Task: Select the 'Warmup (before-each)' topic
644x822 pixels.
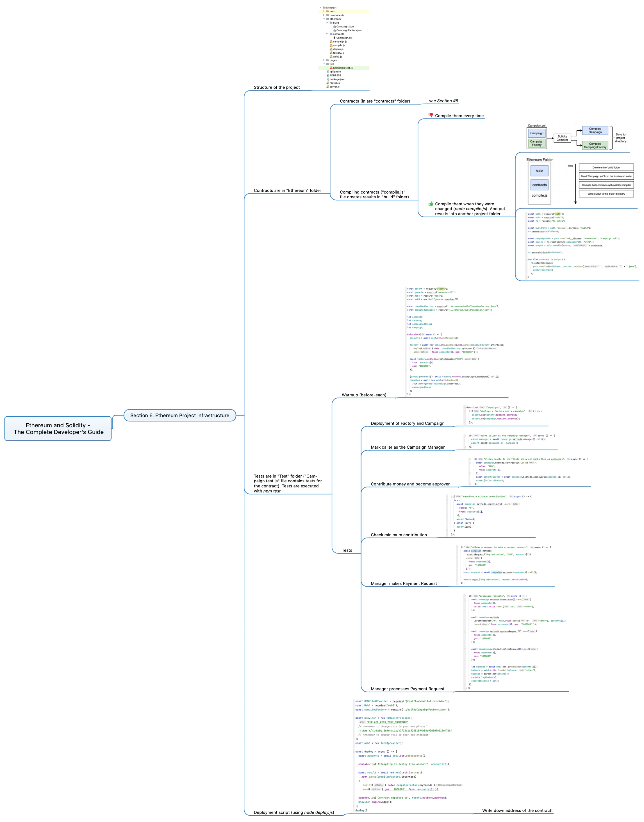Action: point(364,395)
